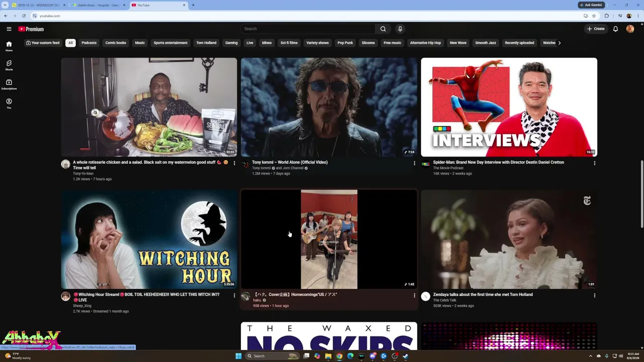Open more actions for Zendaya video
The width and height of the screenshot is (644, 362).
click(x=594, y=296)
